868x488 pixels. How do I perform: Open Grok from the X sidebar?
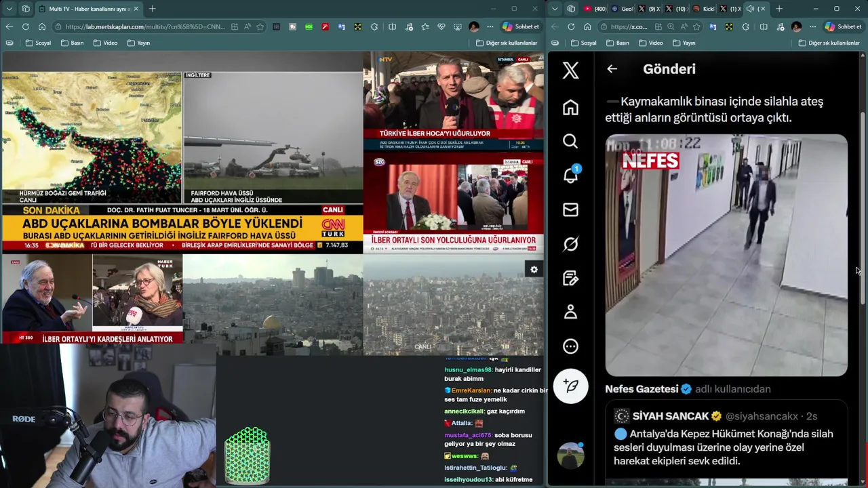point(570,243)
